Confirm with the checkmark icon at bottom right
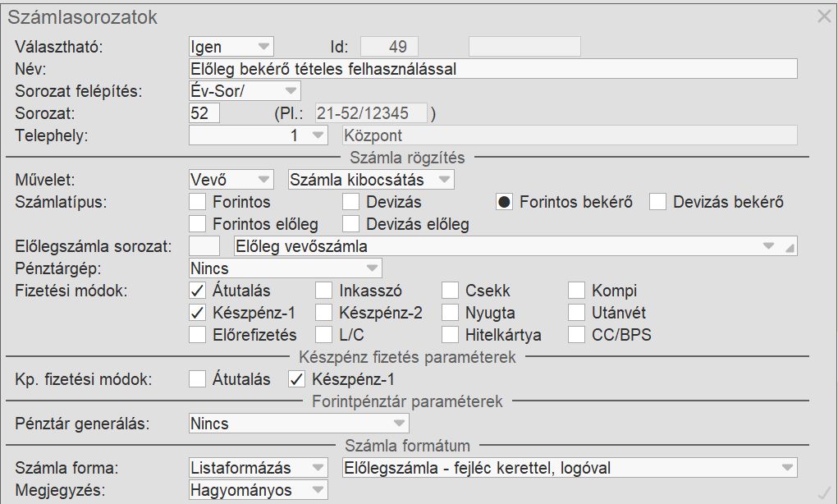Viewport: 838px width, 504px height. coord(825,493)
